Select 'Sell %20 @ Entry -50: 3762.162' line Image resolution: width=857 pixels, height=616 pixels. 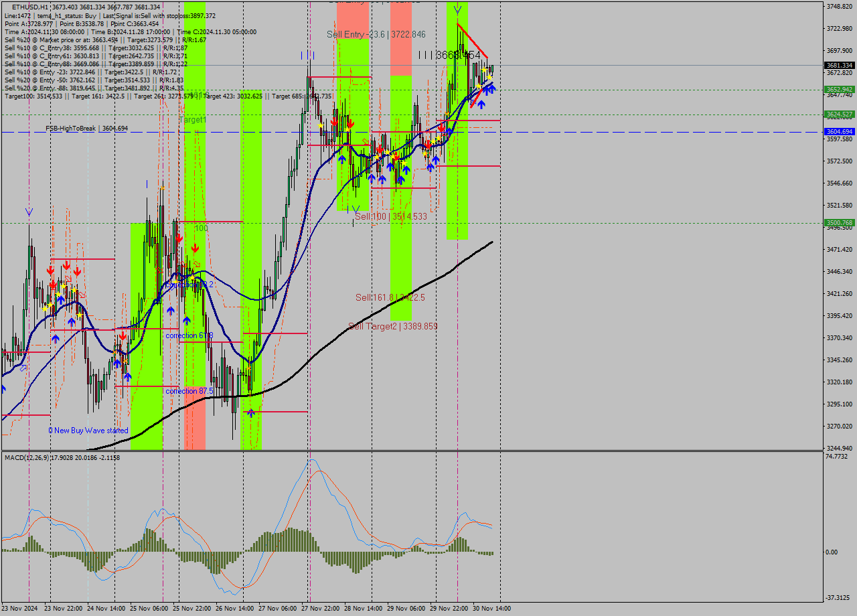pos(94,80)
